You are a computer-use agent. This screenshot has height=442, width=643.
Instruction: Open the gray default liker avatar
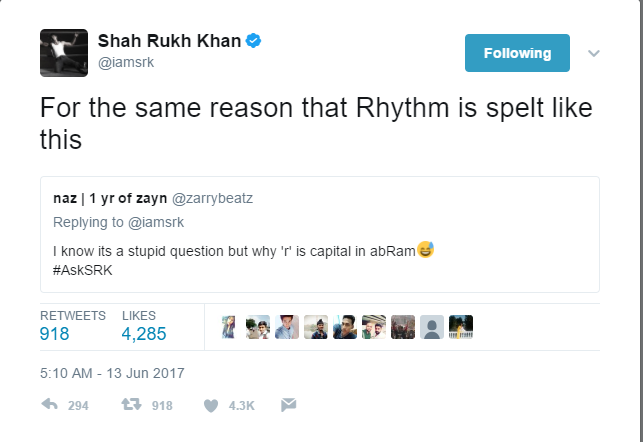click(431, 327)
